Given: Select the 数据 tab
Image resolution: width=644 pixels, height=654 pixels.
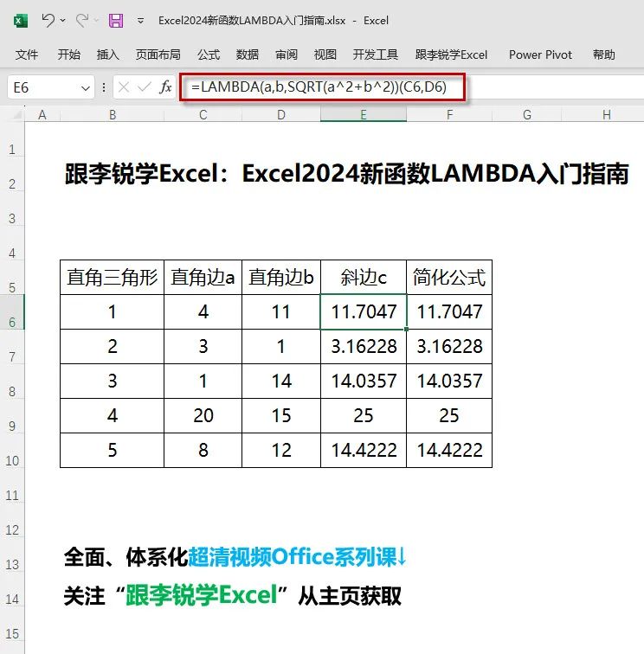Looking at the screenshot, I should 248,54.
